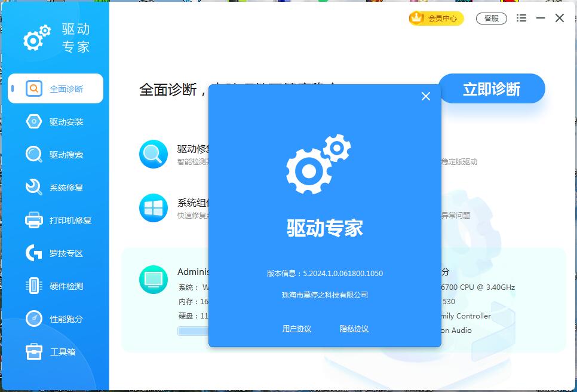Minimize the 驱动专家 window
The image size is (577, 392).
pos(540,18)
